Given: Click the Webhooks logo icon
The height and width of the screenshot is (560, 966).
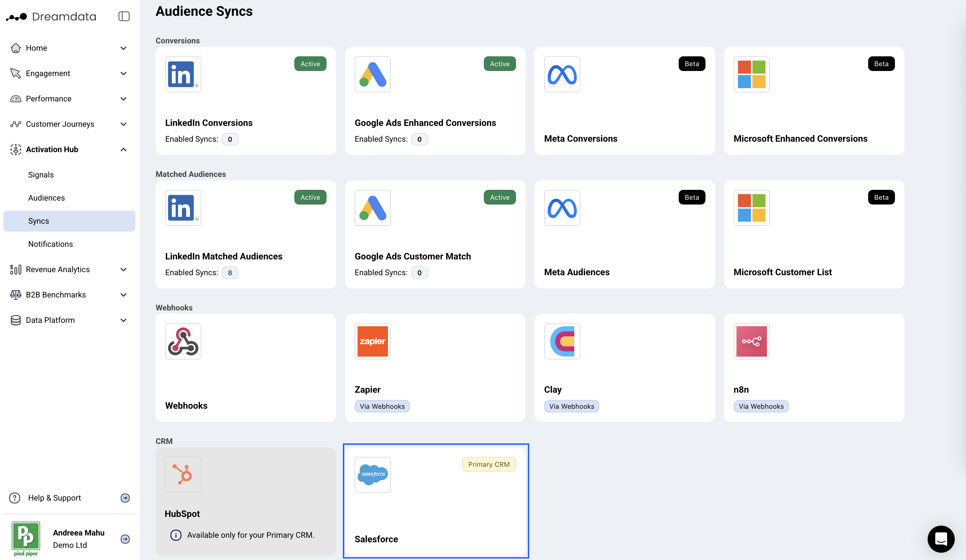Looking at the screenshot, I should pos(183,341).
